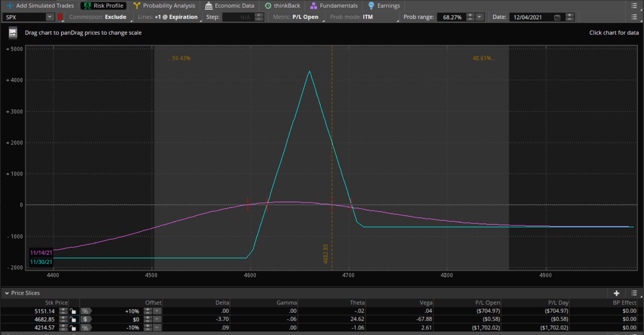644x335 pixels.
Task: Click the BP Effect column header
Action: pyautogui.click(x=624, y=302)
